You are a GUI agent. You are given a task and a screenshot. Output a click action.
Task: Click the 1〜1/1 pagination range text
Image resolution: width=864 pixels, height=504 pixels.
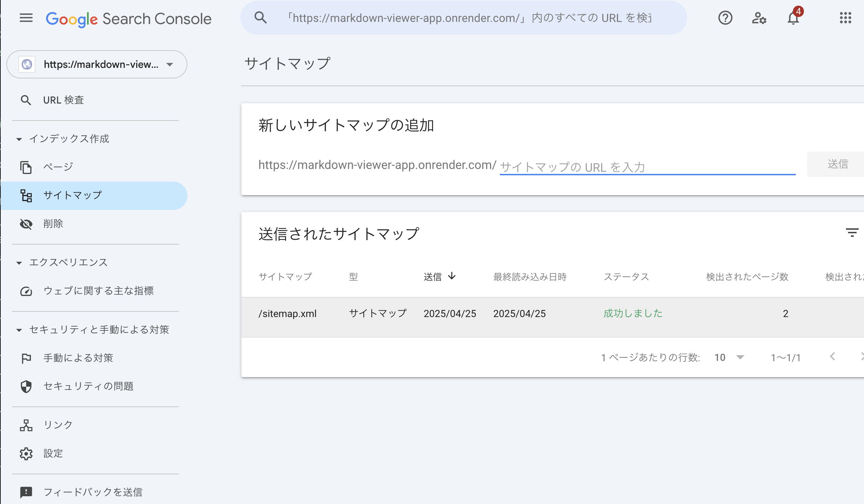[786, 358]
